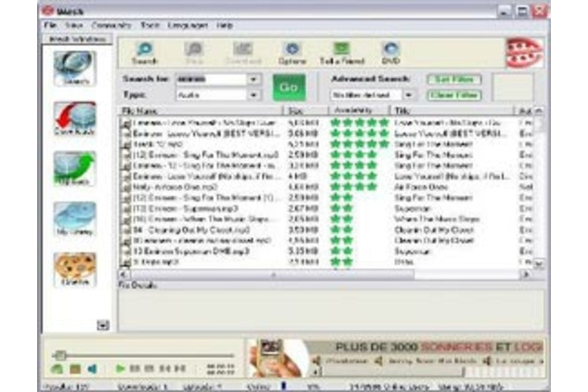Click the Clear Filter button
The width and height of the screenshot is (588, 392).
[453, 95]
